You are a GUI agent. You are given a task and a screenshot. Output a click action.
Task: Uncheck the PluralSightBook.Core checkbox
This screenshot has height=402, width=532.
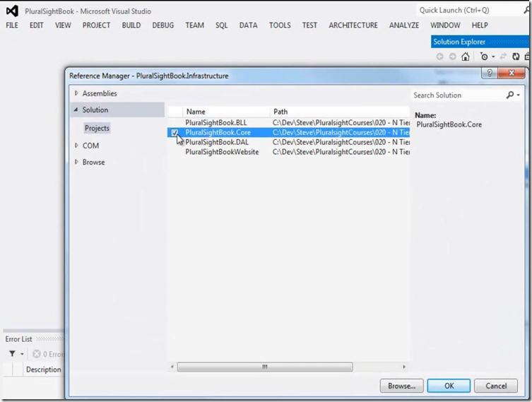[x=175, y=132]
